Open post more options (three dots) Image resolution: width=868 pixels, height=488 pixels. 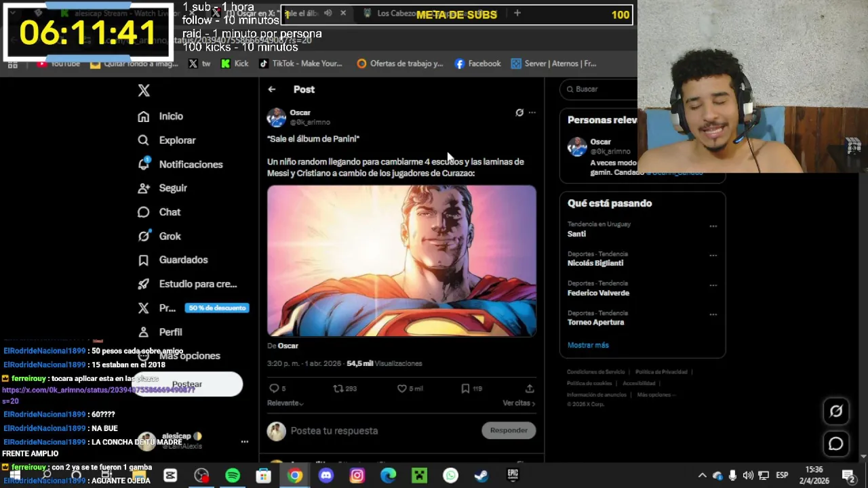[532, 113]
